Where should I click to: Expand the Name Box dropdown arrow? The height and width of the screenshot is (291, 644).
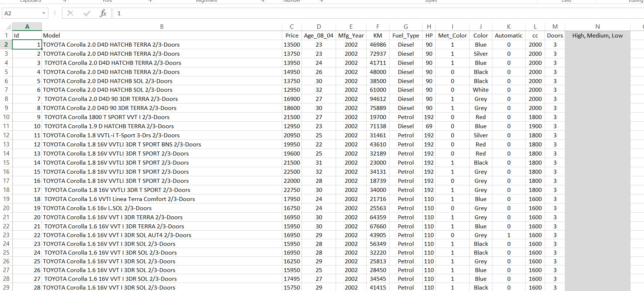tap(44, 13)
